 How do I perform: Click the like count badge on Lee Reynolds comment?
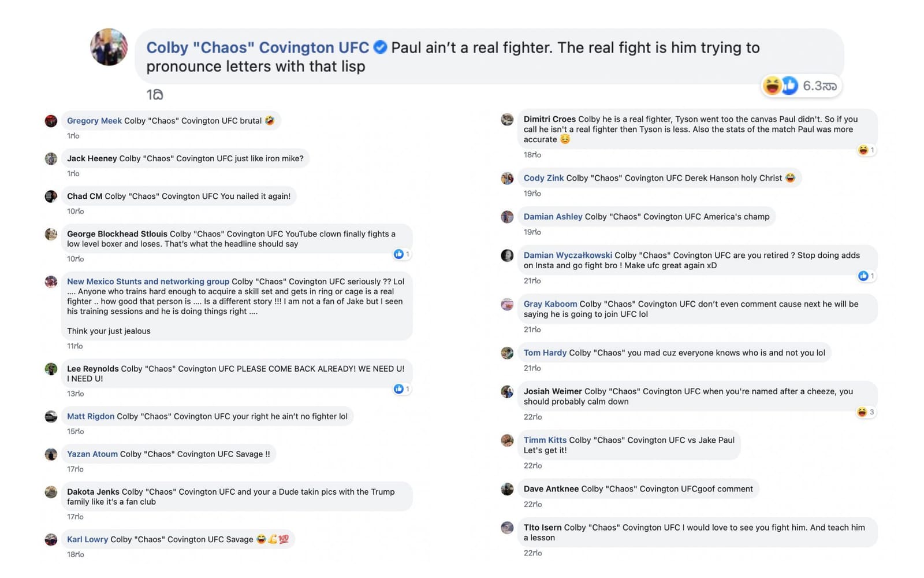pos(401,389)
